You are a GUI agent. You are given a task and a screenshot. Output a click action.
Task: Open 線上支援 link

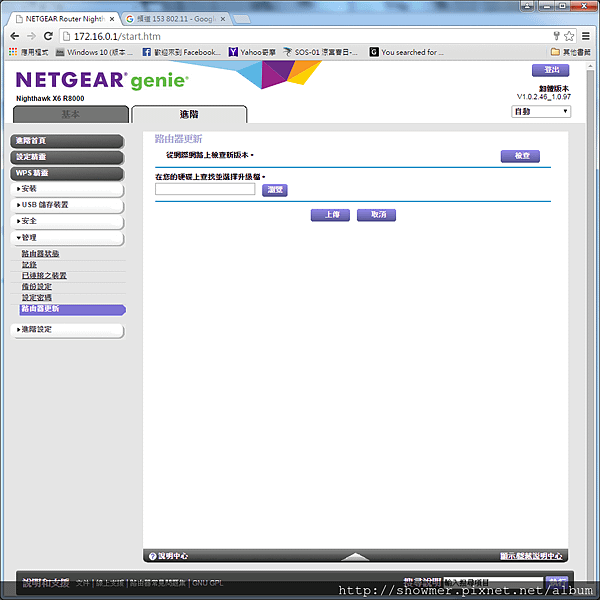pos(109,583)
